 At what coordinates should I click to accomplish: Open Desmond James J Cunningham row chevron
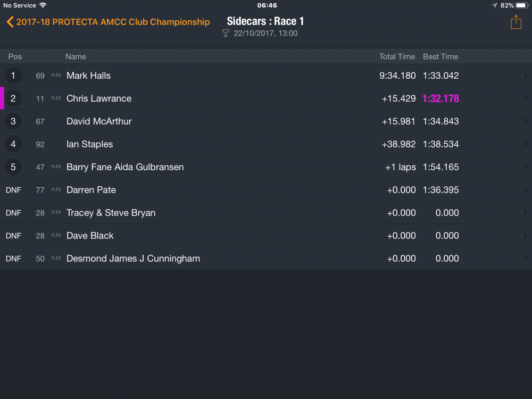pos(525,259)
